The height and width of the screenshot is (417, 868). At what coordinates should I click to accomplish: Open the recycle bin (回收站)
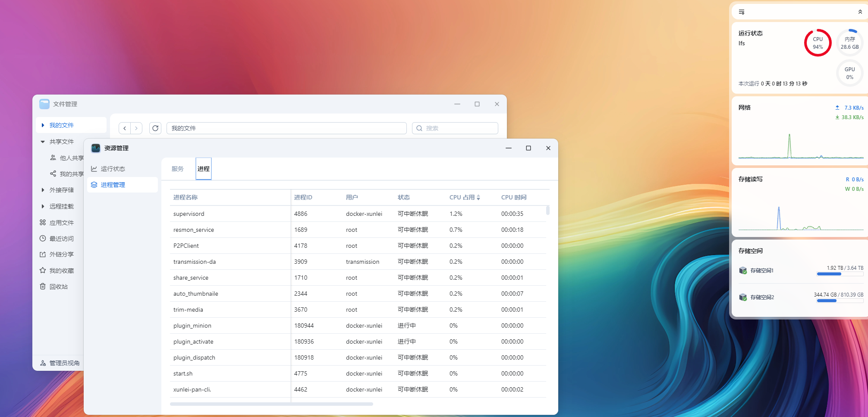tap(58, 287)
